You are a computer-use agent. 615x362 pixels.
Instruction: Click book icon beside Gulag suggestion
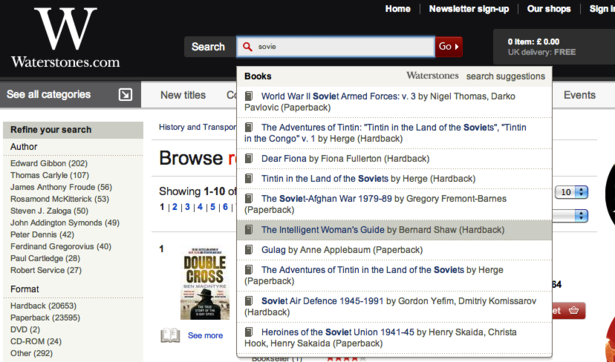249,250
